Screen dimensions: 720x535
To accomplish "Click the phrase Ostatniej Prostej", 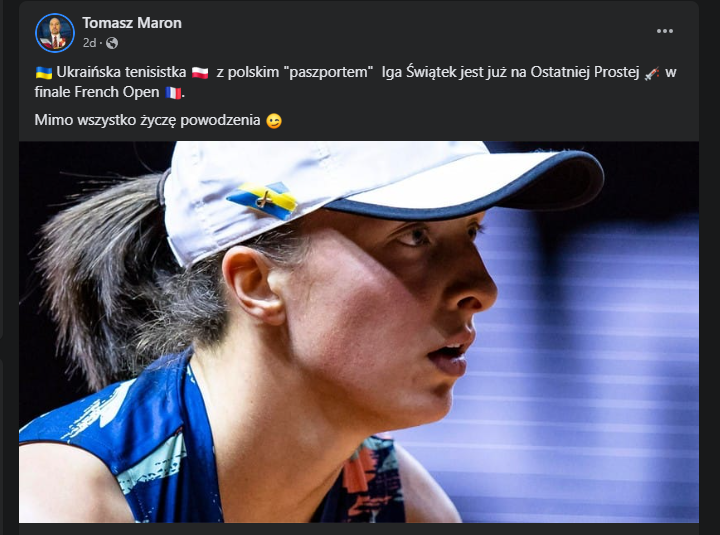I will [585, 73].
